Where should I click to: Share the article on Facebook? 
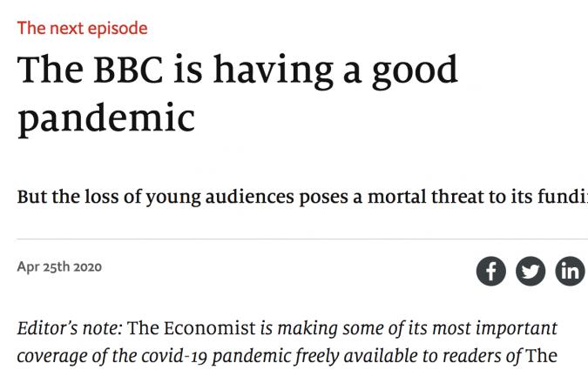coord(491,271)
